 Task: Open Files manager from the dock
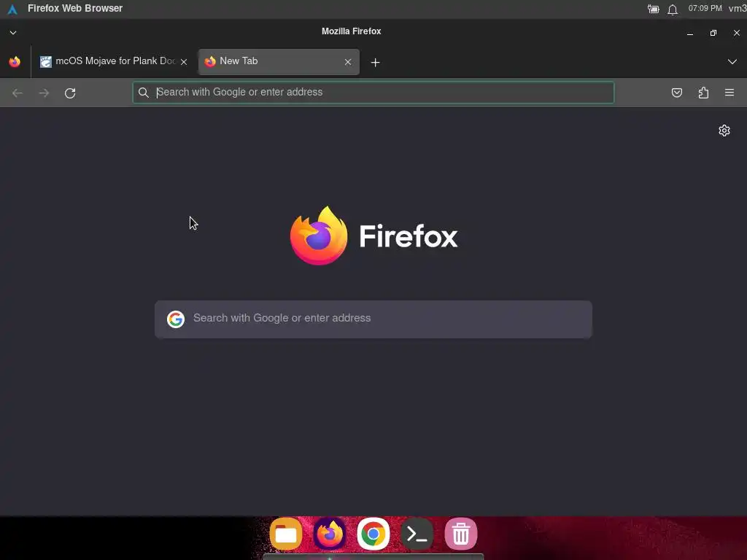tap(286, 534)
